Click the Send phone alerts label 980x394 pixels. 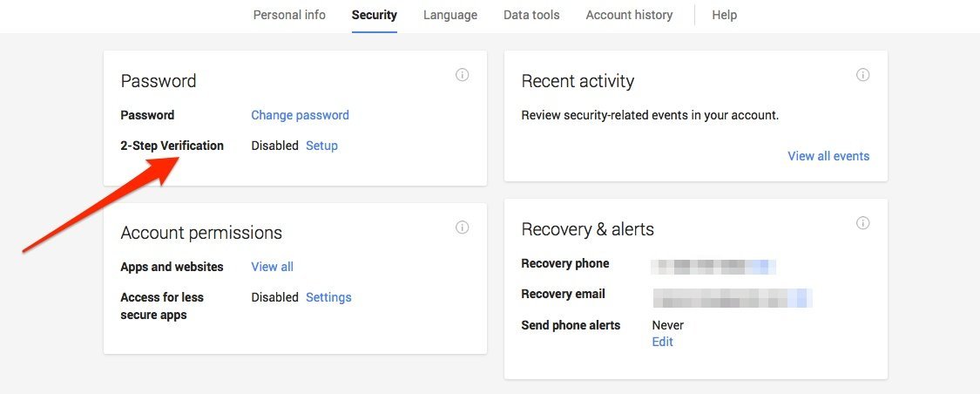tap(571, 325)
